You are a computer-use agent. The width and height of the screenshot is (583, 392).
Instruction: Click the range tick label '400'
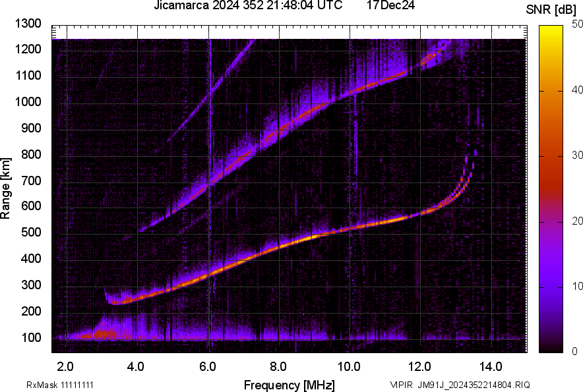31,258
